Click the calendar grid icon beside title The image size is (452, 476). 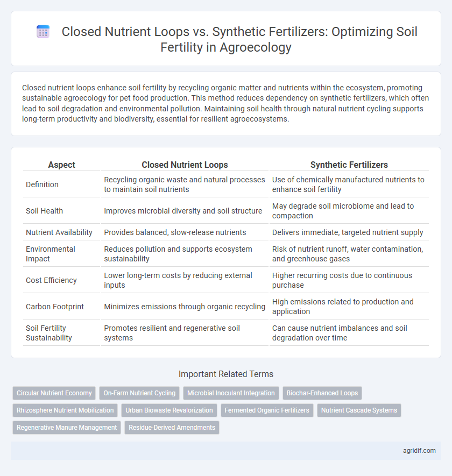[43, 32]
